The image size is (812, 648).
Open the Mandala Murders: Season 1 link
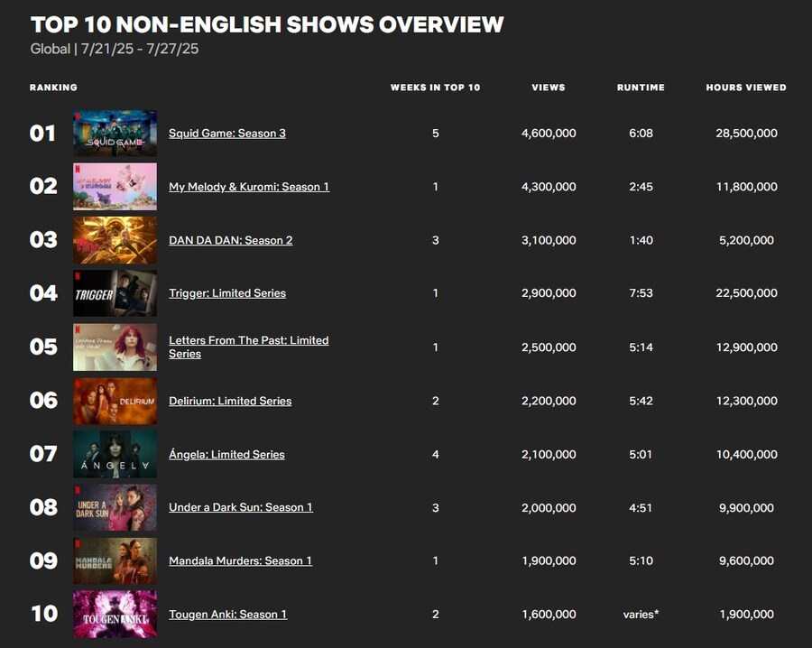[x=240, y=560]
